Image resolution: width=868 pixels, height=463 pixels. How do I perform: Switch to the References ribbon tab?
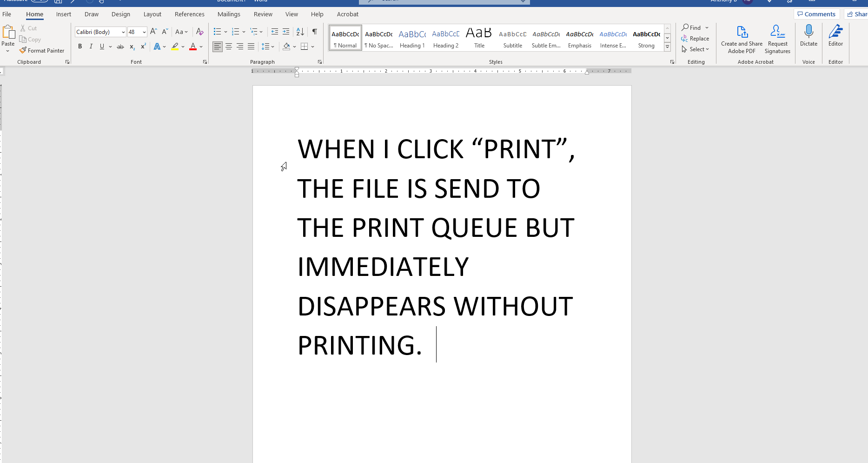tap(189, 14)
